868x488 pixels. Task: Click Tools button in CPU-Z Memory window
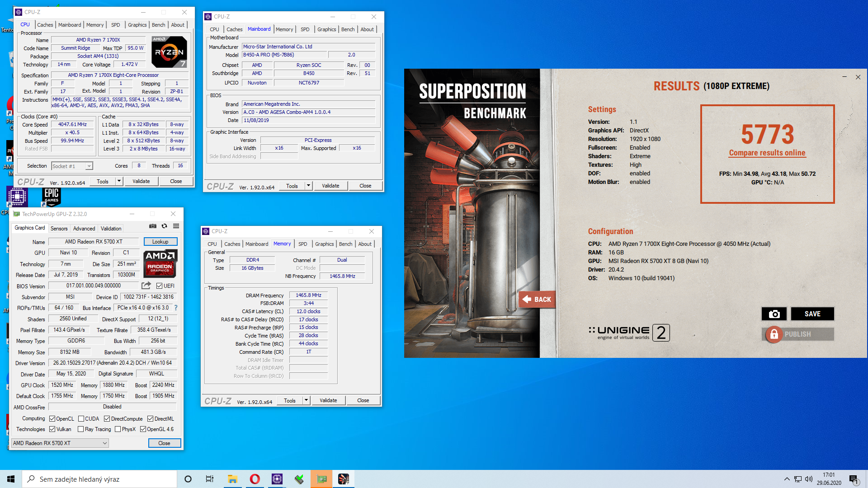point(290,400)
